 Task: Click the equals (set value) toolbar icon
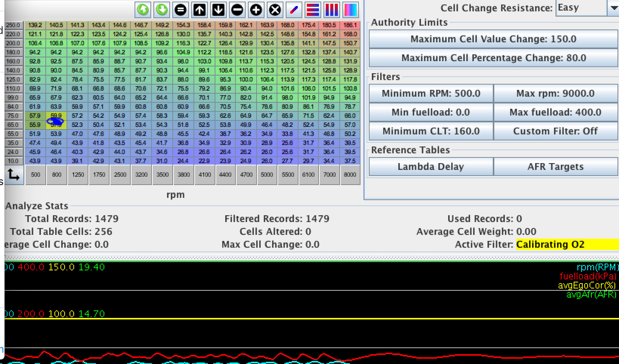pyautogui.click(x=181, y=9)
